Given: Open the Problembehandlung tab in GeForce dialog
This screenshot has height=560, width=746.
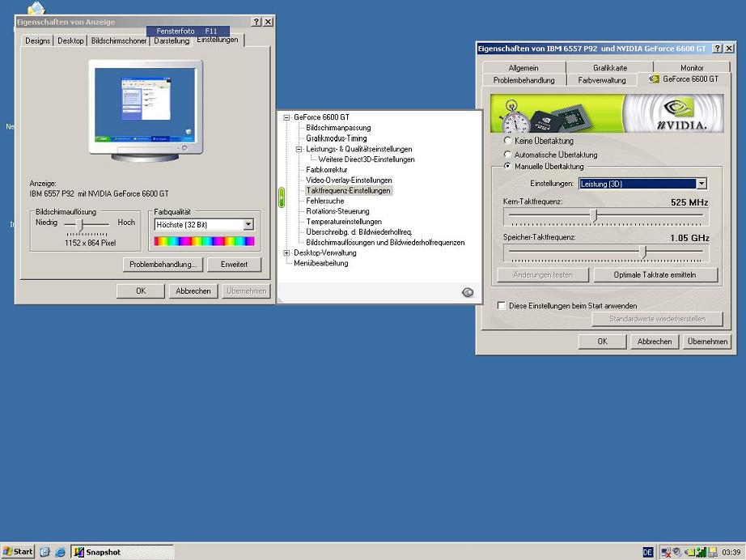Looking at the screenshot, I should [523, 80].
